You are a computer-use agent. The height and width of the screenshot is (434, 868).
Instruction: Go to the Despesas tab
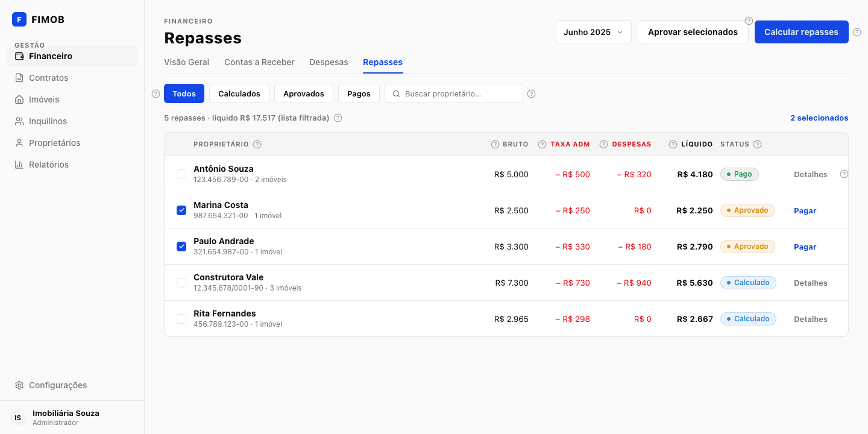(x=329, y=62)
